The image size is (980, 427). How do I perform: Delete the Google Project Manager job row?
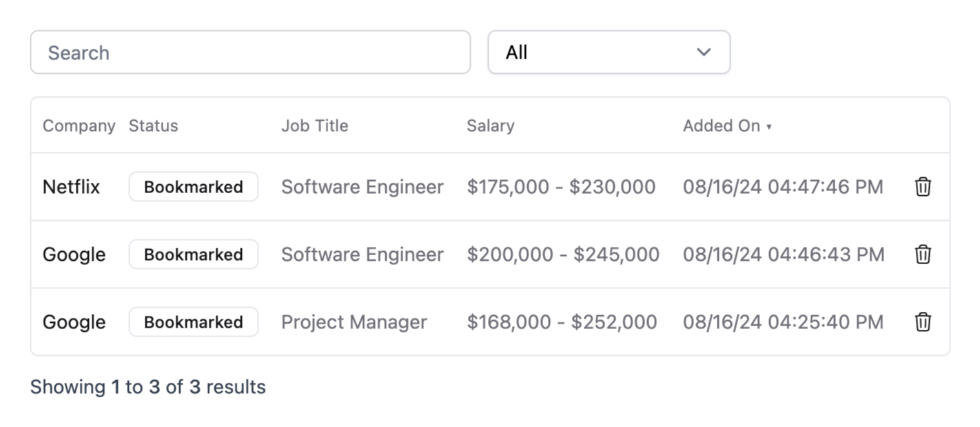pos(923,322)
